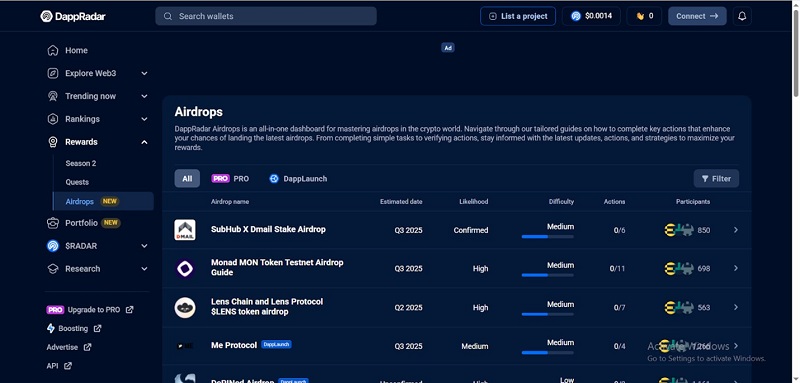Image resolution: width=800 pixels, height=383 pixels.
Task: Click the purple PRO badge in tabs
Action: (220, 178)
